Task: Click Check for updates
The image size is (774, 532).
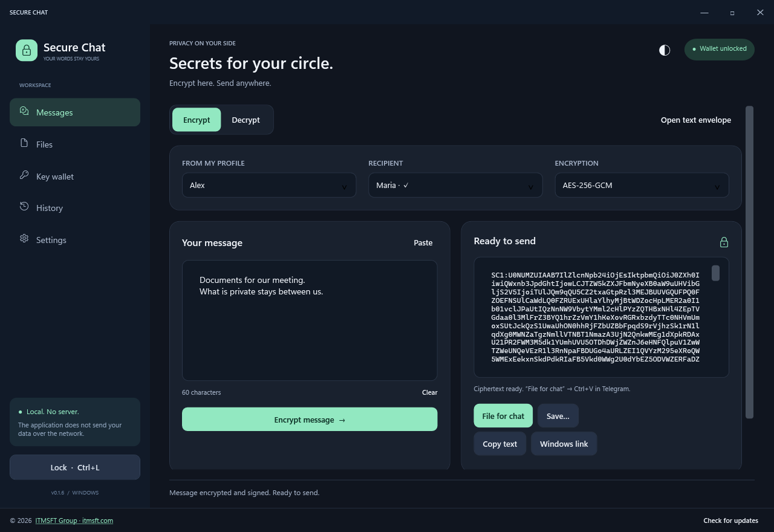Action: 730,521
